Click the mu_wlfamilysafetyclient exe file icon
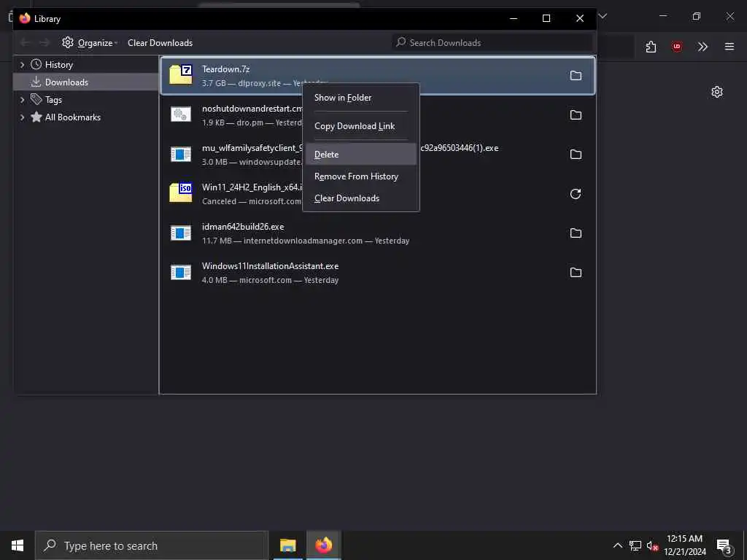This screenshot has width=747, height=560. pyautogui.click(x=181, y=154)
